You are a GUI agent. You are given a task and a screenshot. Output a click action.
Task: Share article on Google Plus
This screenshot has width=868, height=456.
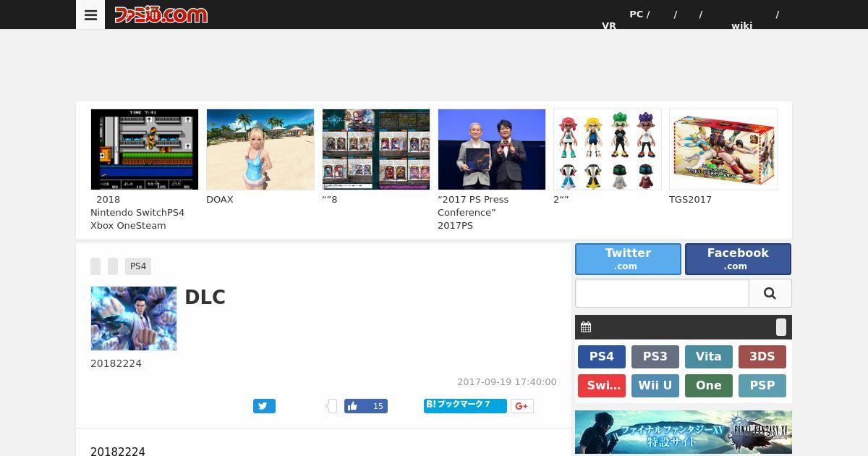click(522, 406)
